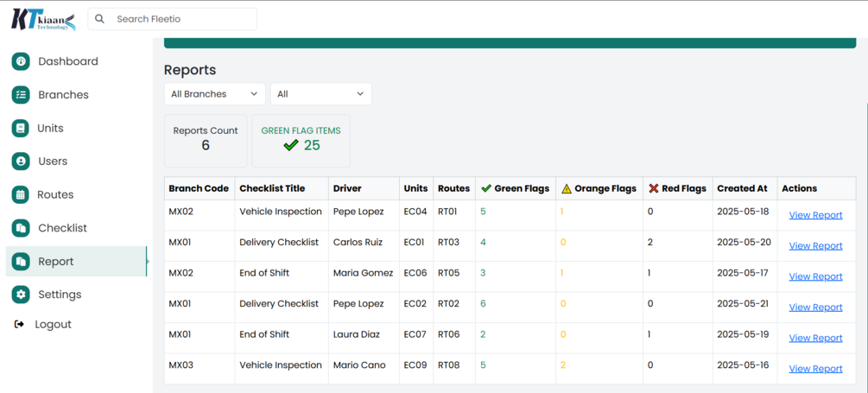The width and height of the screenshot is (868, 393).
Task: Click the Reports Count card
Action: pos(206,140)
